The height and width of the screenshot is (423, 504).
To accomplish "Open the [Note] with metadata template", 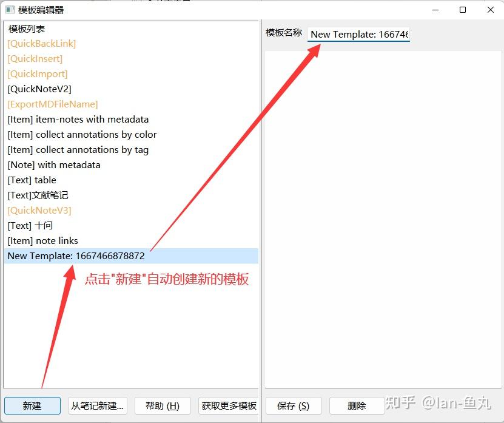I will pyautogui.click(x=54, y=164).
